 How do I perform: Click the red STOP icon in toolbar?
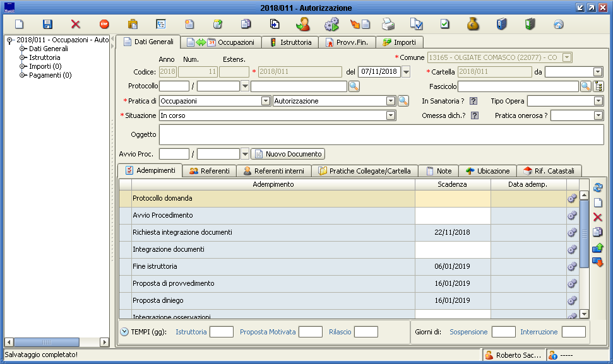[104, 25]
